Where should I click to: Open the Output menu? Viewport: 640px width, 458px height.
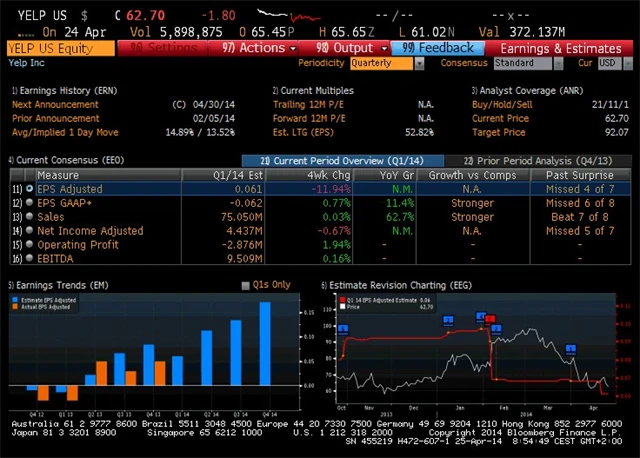pyautogui.click(x=344, y=47)
